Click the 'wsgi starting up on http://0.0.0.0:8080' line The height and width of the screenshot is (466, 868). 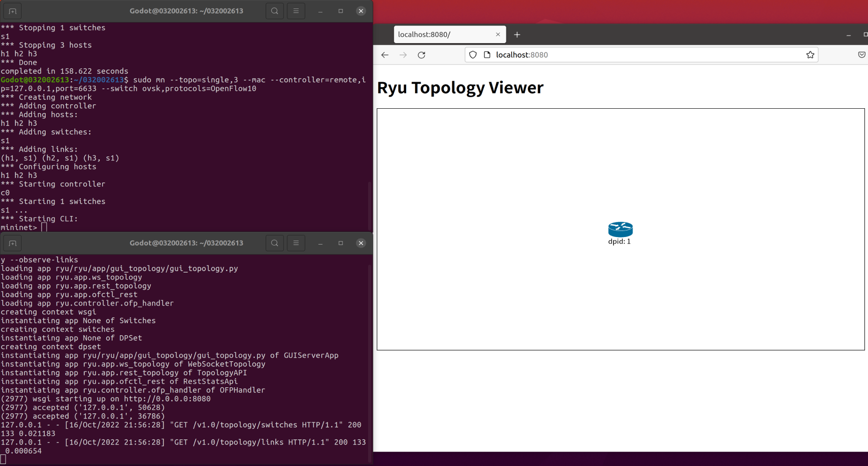coord(106,399)
